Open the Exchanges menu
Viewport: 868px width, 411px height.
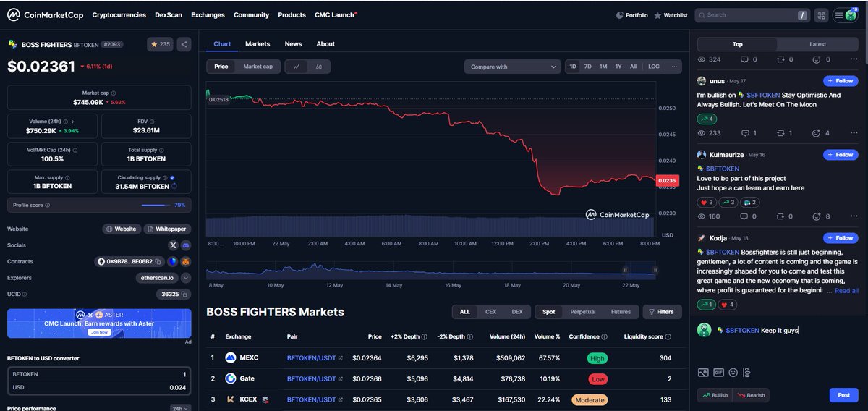tap(208, 14)
